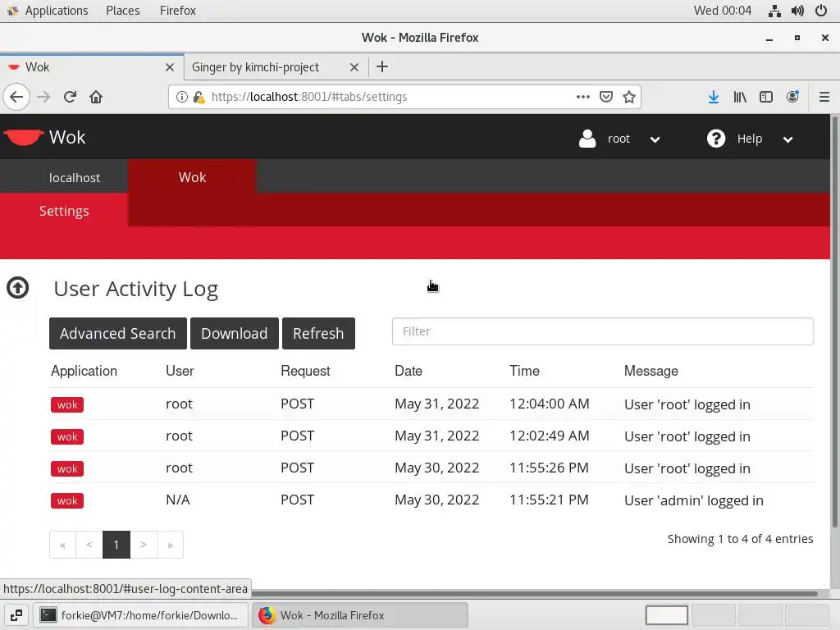Image resolution: width=840 pixels, height=630 pixels.
Task: Click the wok badge in 12:04:00 AM row
Action: pyautogui.click(x=67, y=404)
